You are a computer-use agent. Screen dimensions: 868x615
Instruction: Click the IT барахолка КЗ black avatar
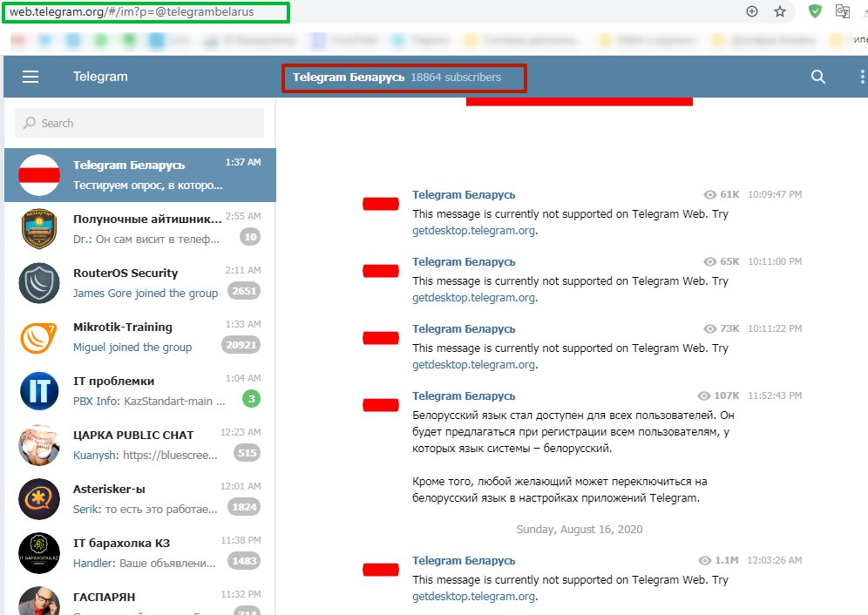coord(39,553)
